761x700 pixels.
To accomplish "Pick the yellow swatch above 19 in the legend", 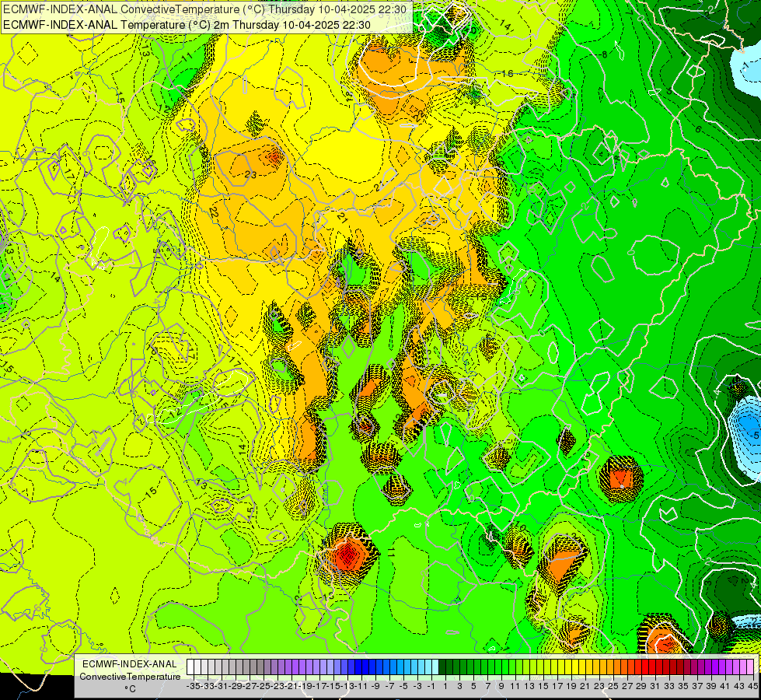I will pyautogui.click(x=568, y=667).
